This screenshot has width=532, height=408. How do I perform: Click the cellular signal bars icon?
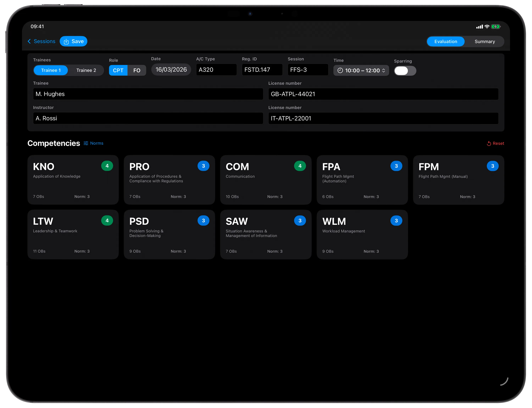tap(480, 27)
